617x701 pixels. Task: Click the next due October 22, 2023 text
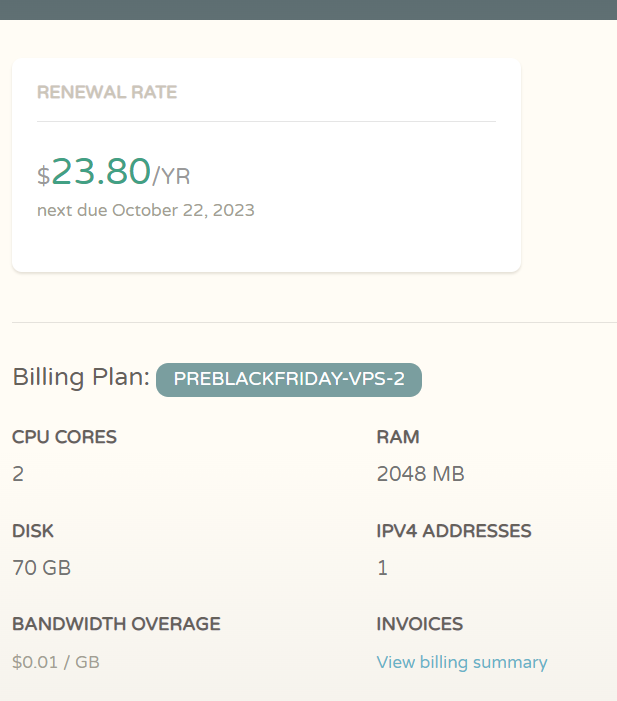click(x=146, y=210)
